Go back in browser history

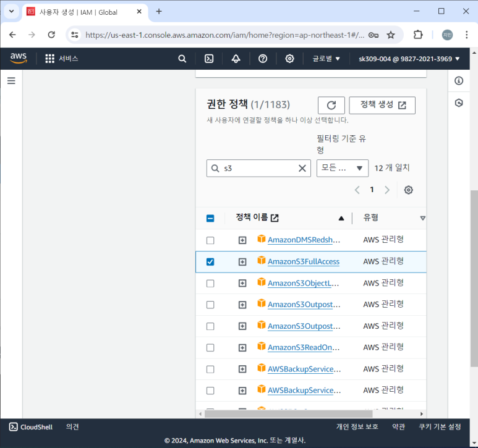coord(12,35)
